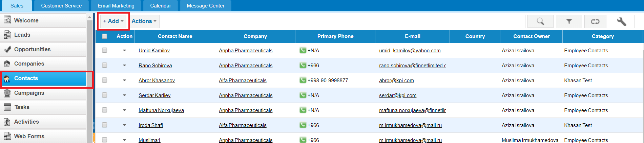Open the wrench settings icon
The height and width of the screenshot is (143, 644).
(622, 21)
